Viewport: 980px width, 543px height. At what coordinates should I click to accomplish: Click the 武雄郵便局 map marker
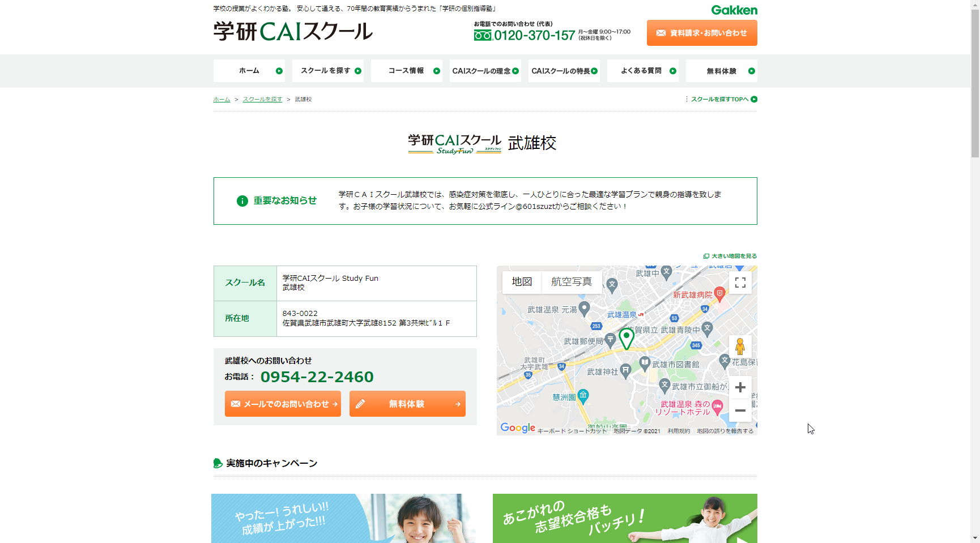point(610,340)
